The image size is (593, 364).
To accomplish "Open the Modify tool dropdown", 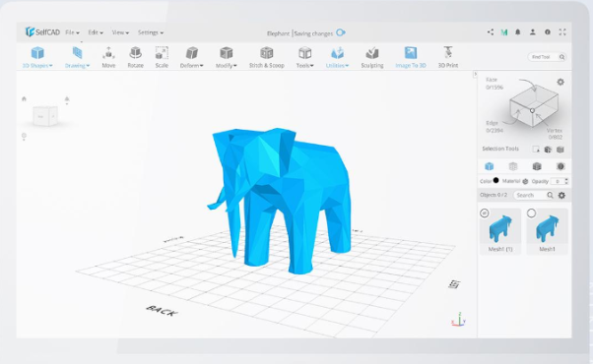I will point(227,57).
